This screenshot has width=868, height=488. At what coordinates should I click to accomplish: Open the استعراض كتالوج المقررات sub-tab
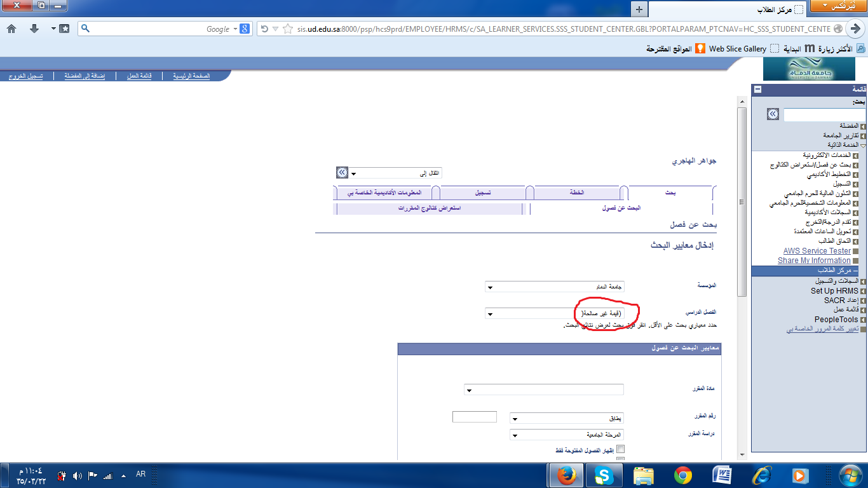430,208
